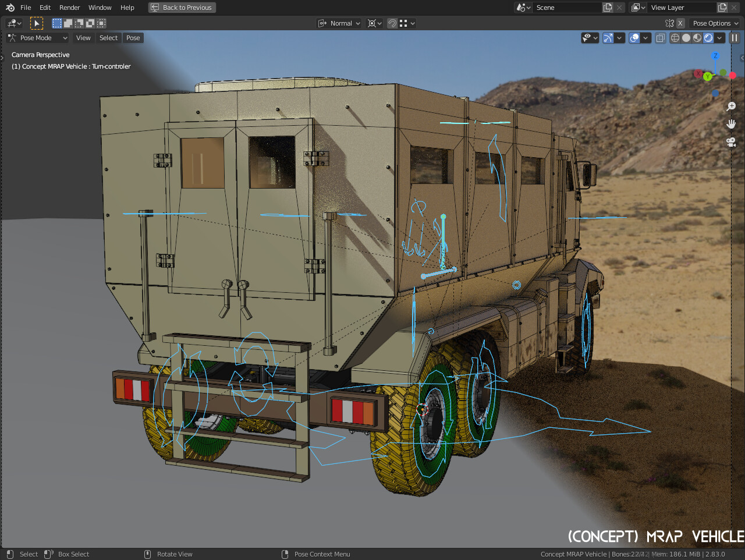This screenshot has height=560, width=745.
Task: Click the pan hand icon in the viewport sidebar
Action: (x=731, y=123)
